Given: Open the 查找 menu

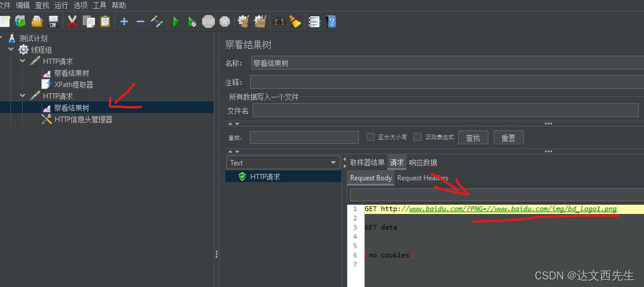Looking at the screenshot, I should [x=42, y=5].
